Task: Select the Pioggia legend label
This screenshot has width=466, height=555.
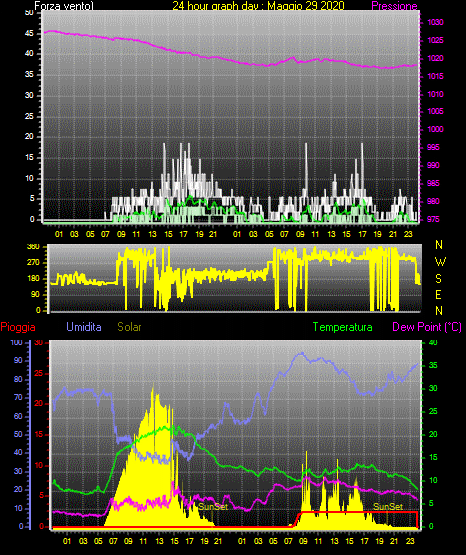Action: [x=18, y=327]
